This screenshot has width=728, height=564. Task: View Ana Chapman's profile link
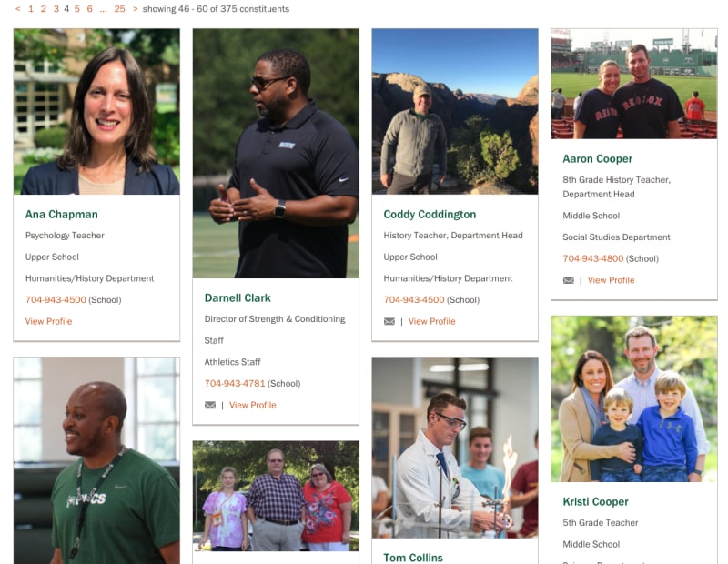click(x=48, y=321)
